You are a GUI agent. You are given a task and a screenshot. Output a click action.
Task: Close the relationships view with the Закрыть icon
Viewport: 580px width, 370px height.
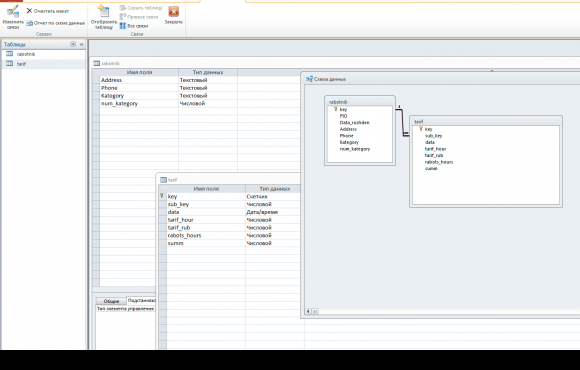tap(173, 15)
